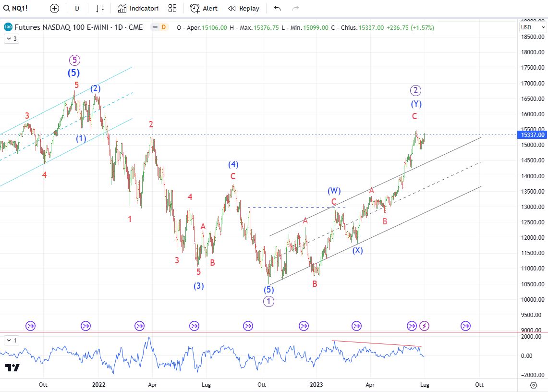Open the D interval selector
The height and width of the screenshot is (392, 548).
pyautogui.click(x=77, y=8)
